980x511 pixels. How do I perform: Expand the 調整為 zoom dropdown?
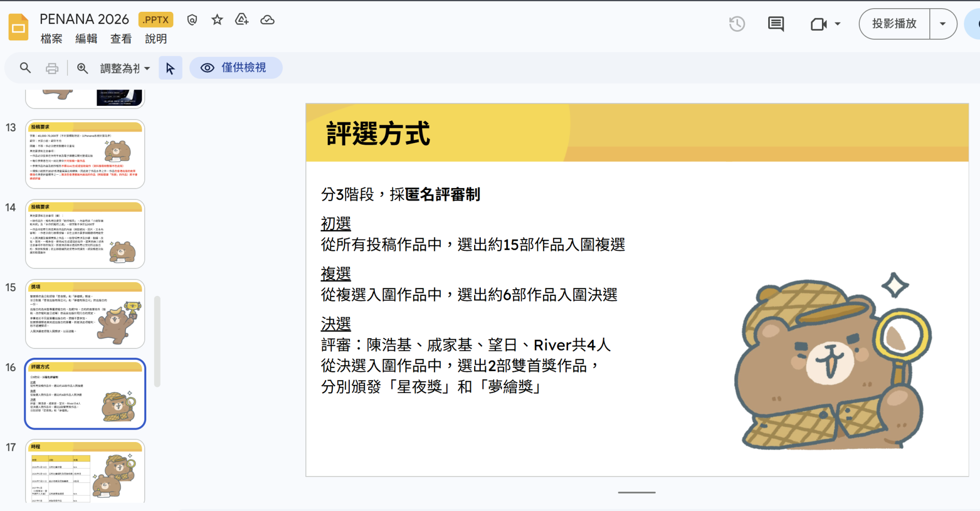[x=125, y=68]
